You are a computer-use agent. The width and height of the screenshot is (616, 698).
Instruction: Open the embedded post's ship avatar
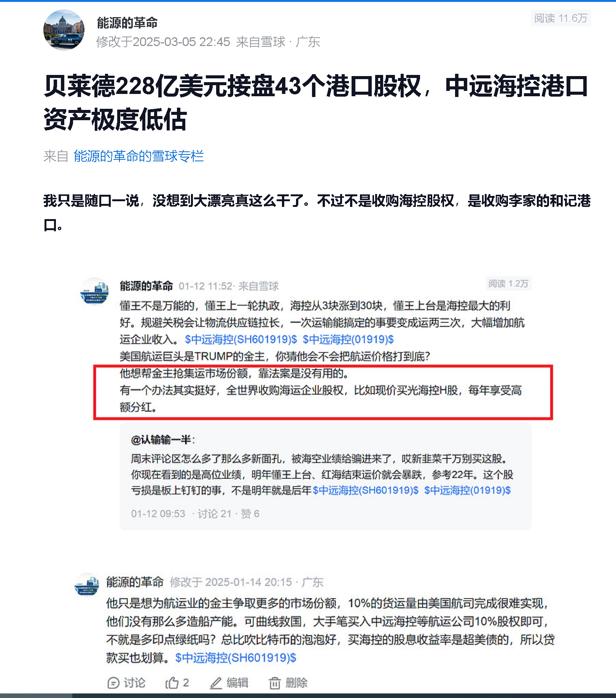[x=94, y=292]
